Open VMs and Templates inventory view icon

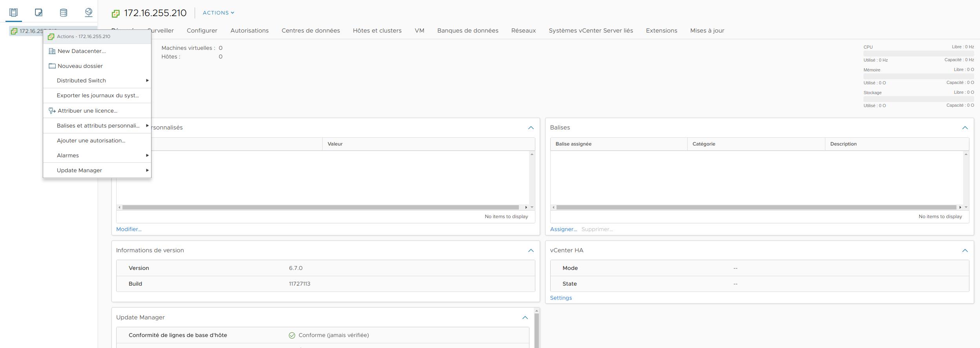tap(38, 13)
